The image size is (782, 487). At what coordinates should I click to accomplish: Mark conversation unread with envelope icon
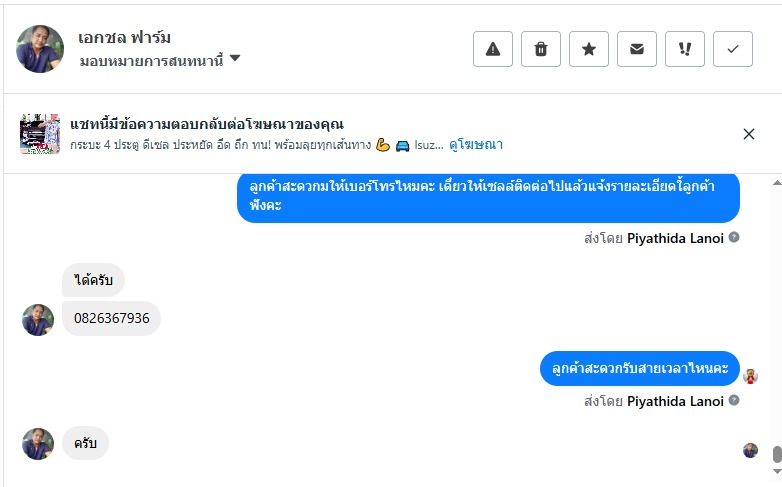click(637, 49)
